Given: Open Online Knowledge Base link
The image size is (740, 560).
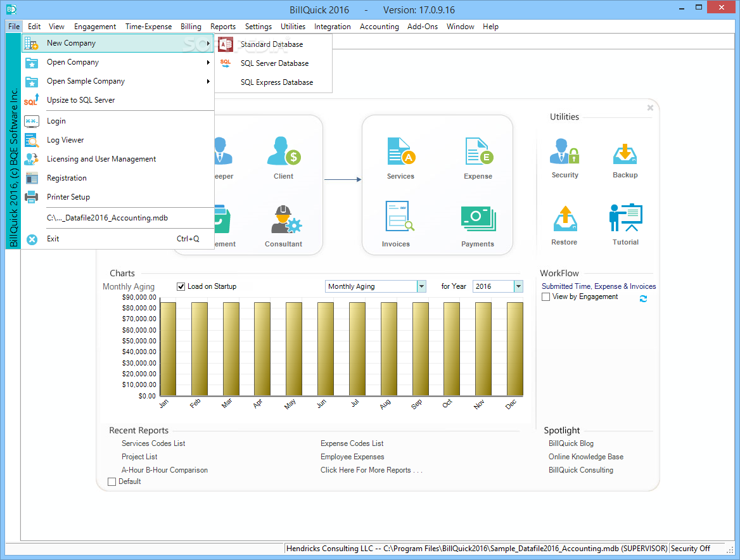Looking at the screenshot, I should 585,457.
